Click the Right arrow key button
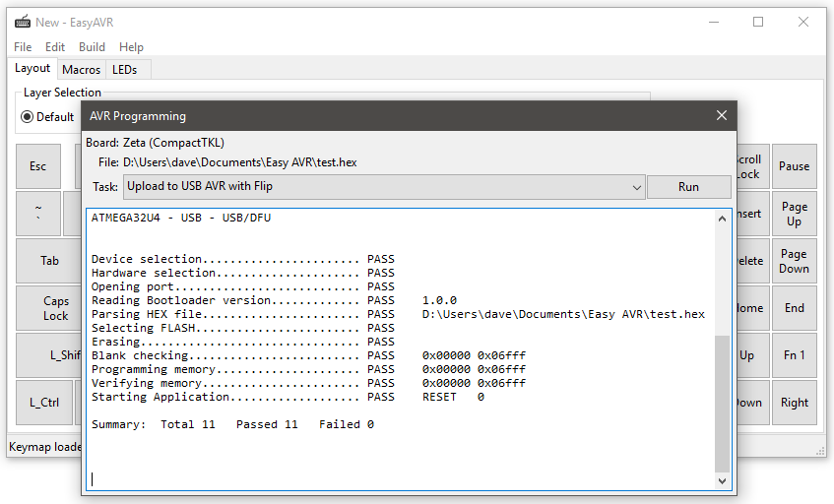 click(794, 403)
